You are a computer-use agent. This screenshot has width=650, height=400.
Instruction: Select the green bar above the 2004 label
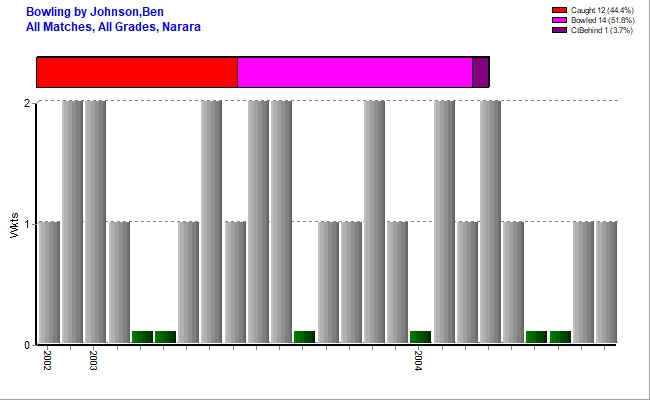421,337
